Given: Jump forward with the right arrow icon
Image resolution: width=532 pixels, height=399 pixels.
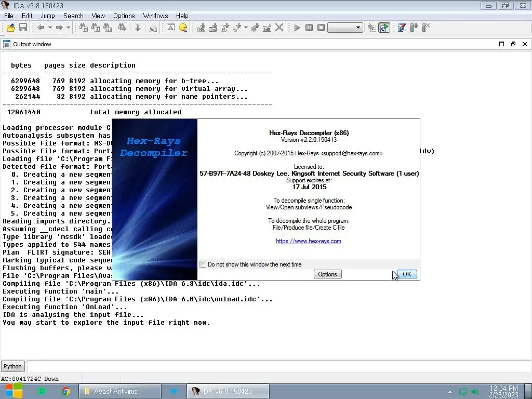Looking at the screenshot, I should (x=59, y=28).
